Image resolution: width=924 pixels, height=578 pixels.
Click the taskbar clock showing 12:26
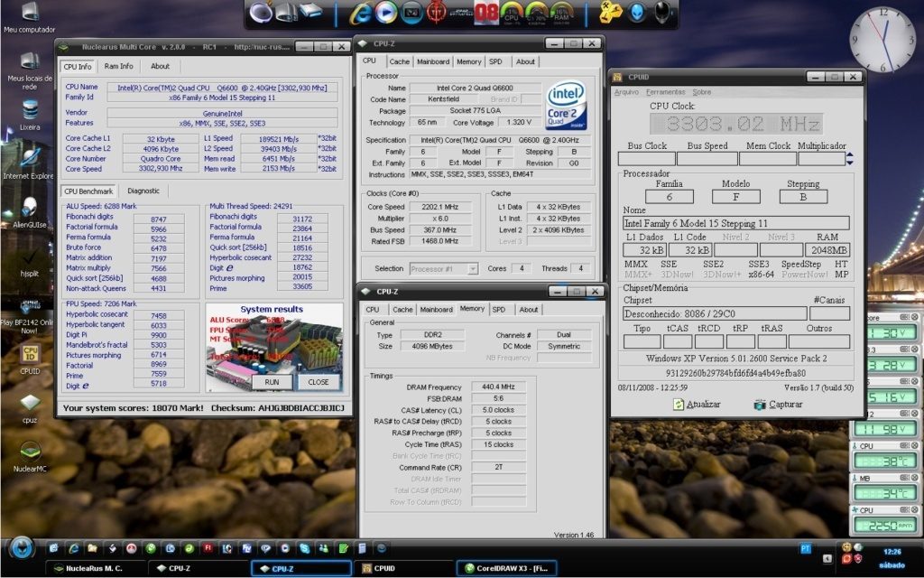coord(892,552)
